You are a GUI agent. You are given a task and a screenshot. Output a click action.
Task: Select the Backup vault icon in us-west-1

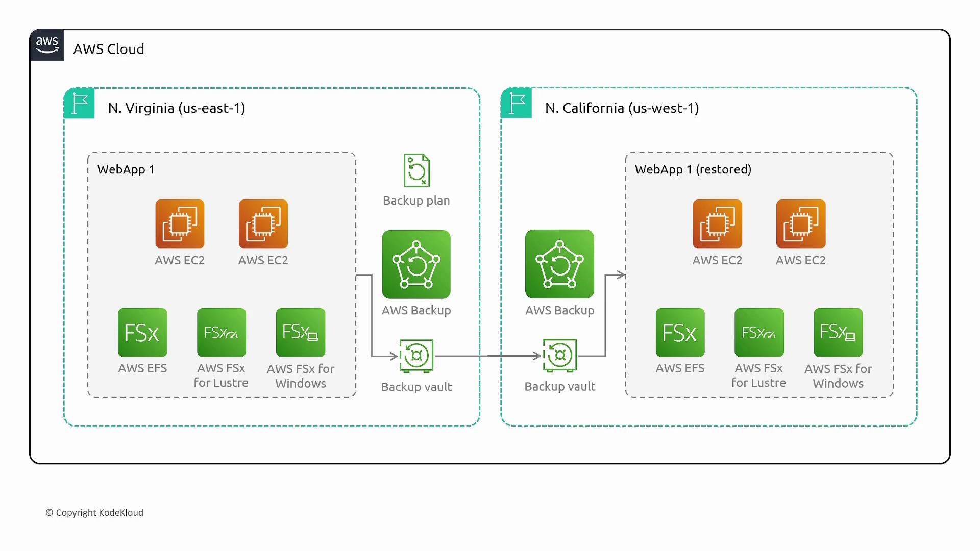pos(560,355)
